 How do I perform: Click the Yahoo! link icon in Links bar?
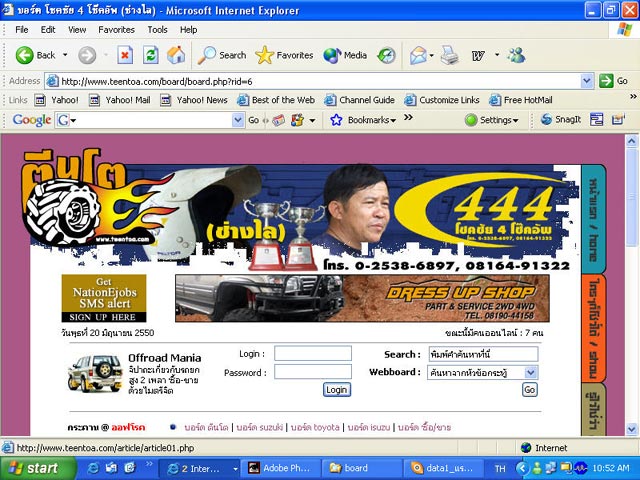pyautogui.click(x=40, y=100)
